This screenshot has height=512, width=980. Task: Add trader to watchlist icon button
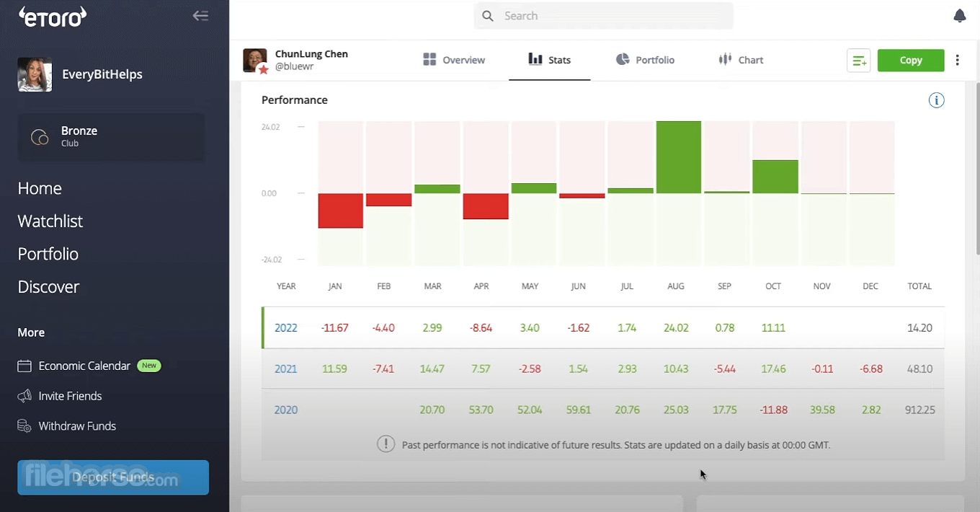[859, 61]
